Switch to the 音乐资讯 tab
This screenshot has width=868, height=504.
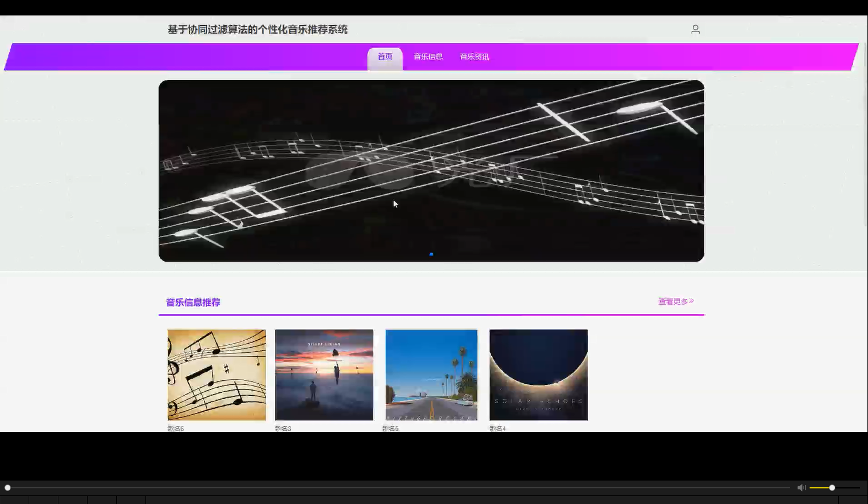click(474, 56)
